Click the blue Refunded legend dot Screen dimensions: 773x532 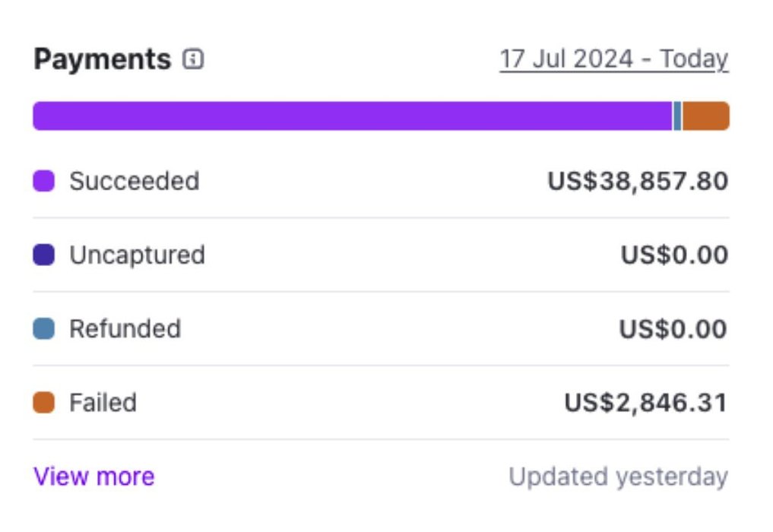pos(44,328)
